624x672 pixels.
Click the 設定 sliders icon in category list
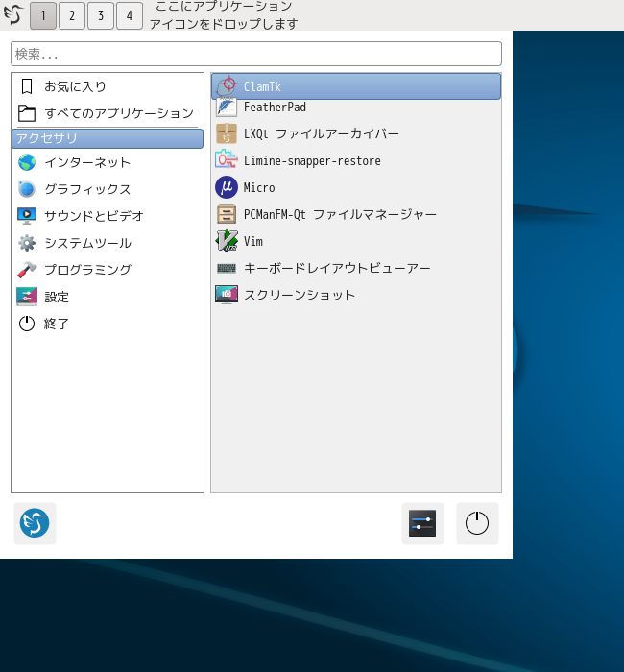[x=27, y=297]
